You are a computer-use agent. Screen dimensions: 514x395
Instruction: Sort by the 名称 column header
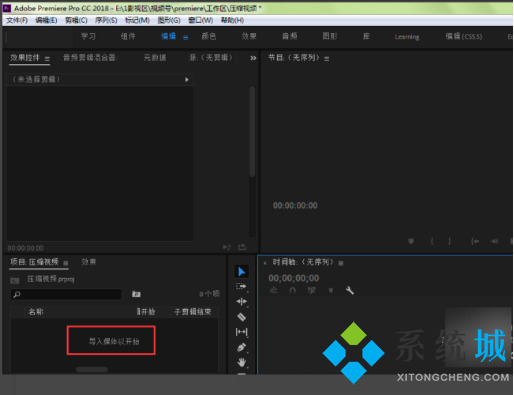tap(36, 312)
